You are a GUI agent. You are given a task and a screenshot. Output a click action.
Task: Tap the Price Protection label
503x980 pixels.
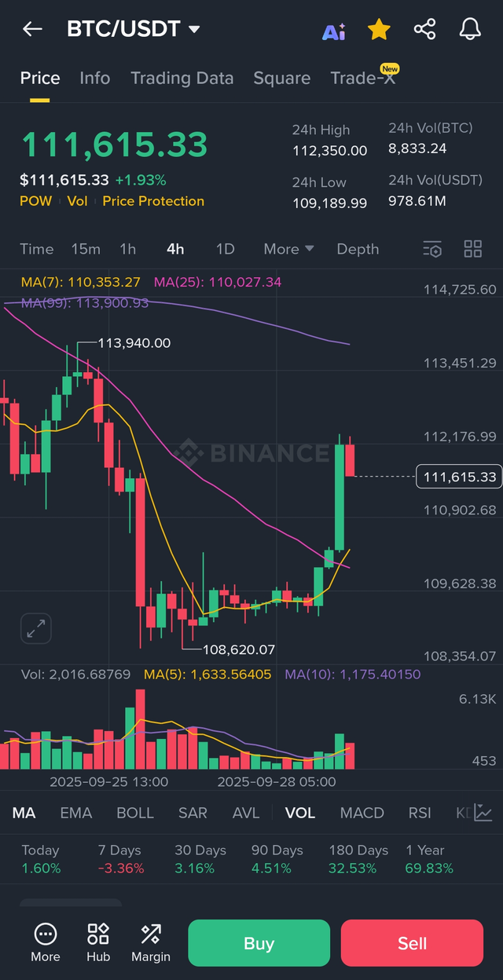point(153,201)
